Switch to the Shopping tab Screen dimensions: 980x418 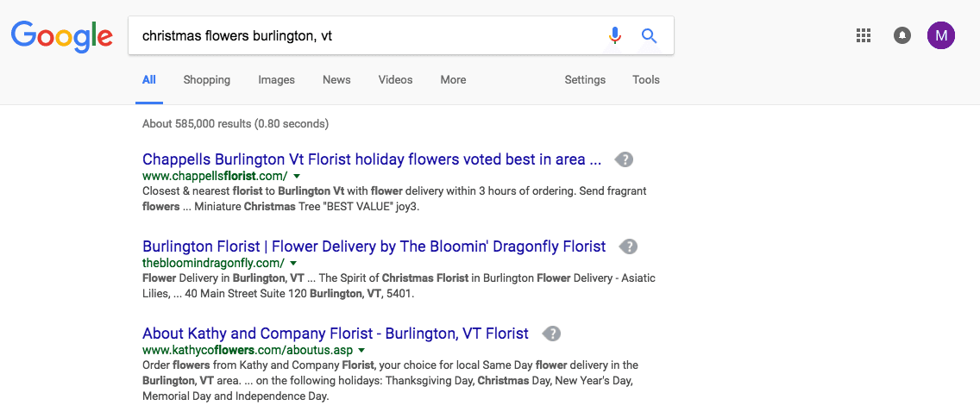click(206, 80)
